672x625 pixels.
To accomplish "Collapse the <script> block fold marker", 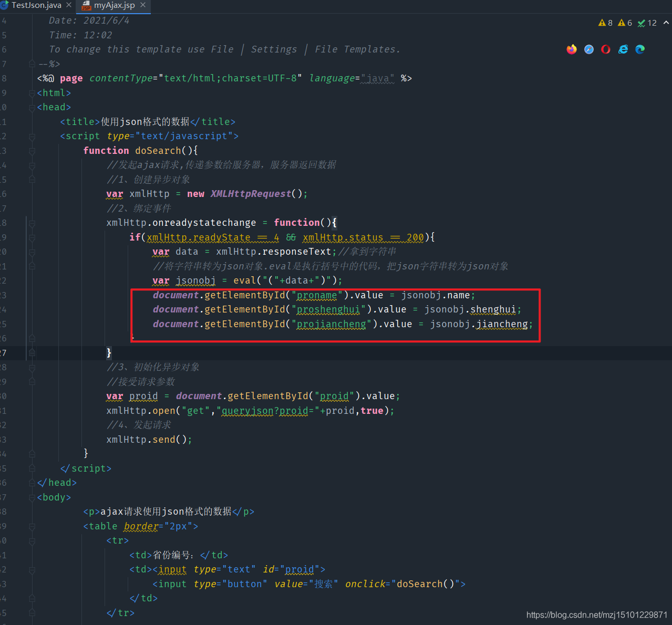I will (32, 137).
